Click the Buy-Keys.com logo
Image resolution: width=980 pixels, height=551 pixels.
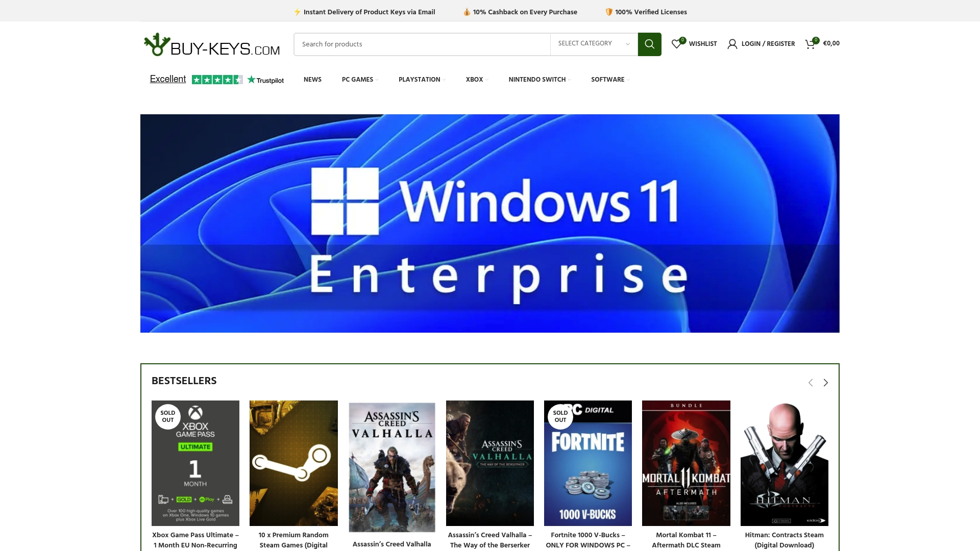tap(212, 45)
